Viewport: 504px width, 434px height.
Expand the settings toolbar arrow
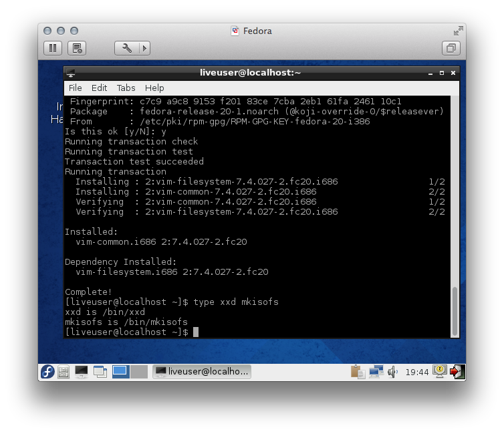[144, 48]
